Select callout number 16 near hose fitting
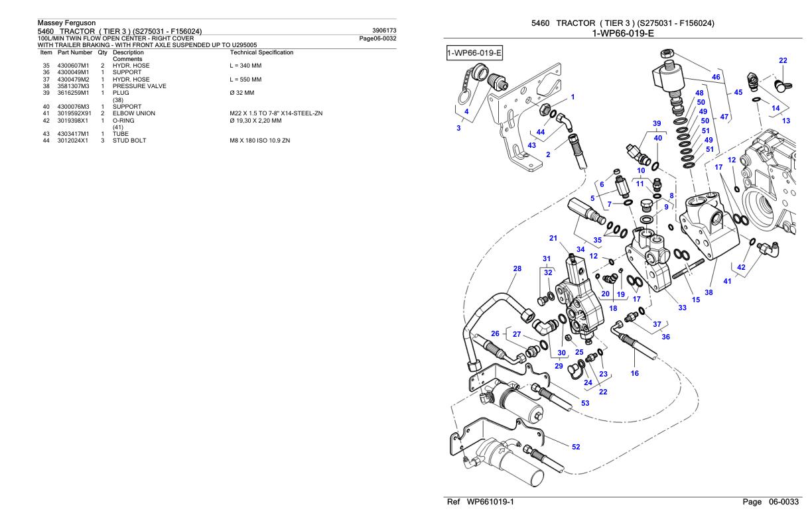This screenshot has height=525, width=812. [x=634, y=374]
